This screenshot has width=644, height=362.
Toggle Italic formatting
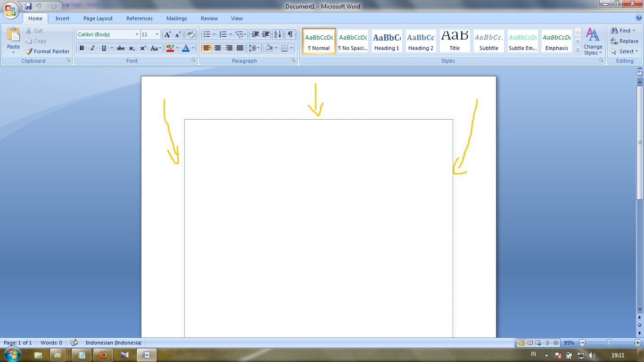[x=92, y=48]
